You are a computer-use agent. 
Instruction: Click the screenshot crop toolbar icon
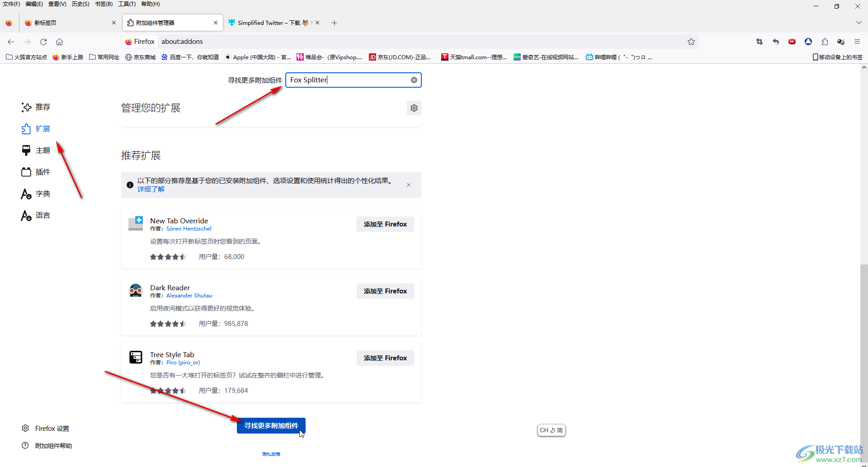click(x=759, y=42)
